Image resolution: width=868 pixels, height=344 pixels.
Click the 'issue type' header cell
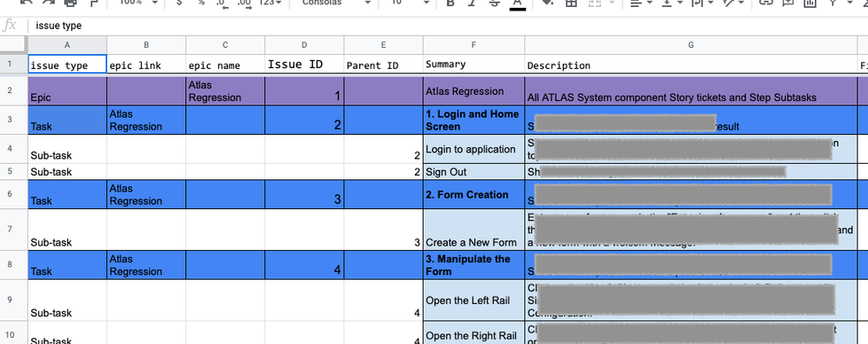tap(67, 64)
